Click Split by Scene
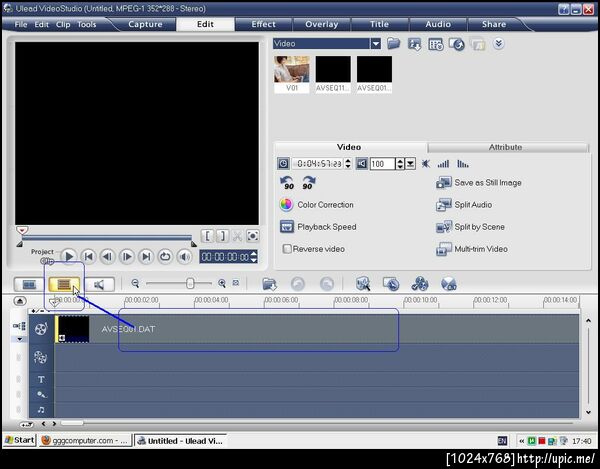This screenshot has width=600, height=469. coord(470,227)
